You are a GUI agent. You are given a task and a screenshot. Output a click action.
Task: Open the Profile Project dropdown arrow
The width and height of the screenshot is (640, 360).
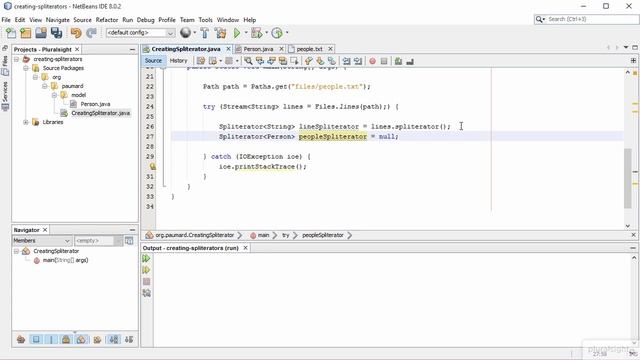coord(287,33)
